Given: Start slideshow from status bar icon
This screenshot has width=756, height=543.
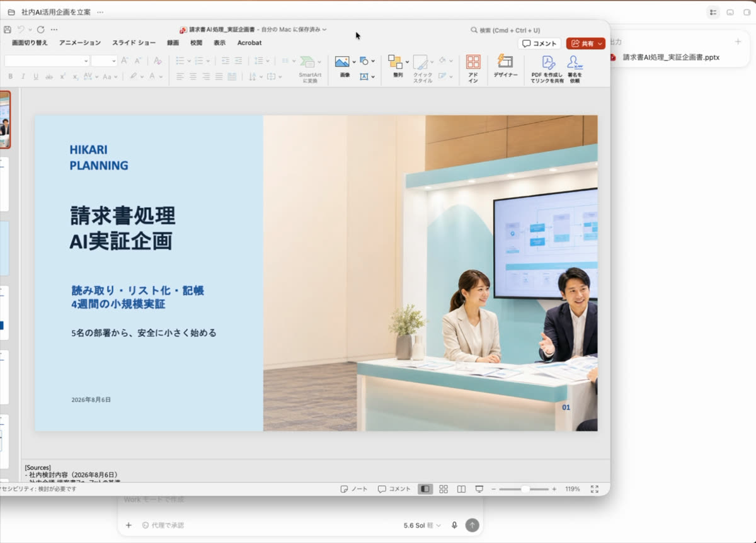Looking at the screenshot, I should [x=479, y=489].
